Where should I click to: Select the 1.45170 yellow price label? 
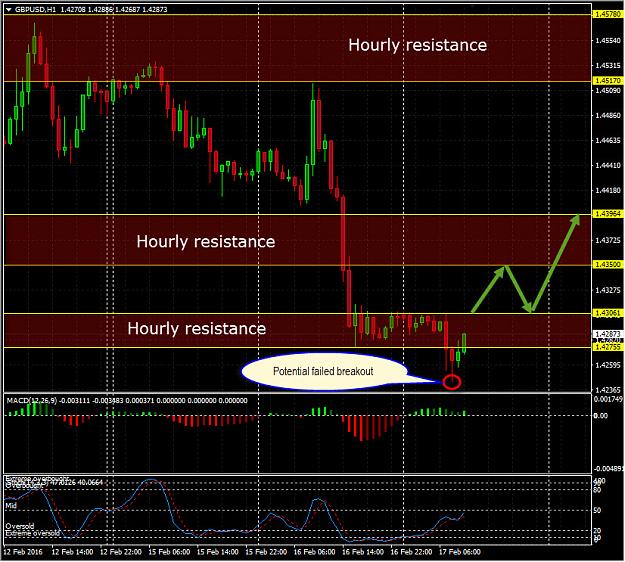(x=607, y=81)
